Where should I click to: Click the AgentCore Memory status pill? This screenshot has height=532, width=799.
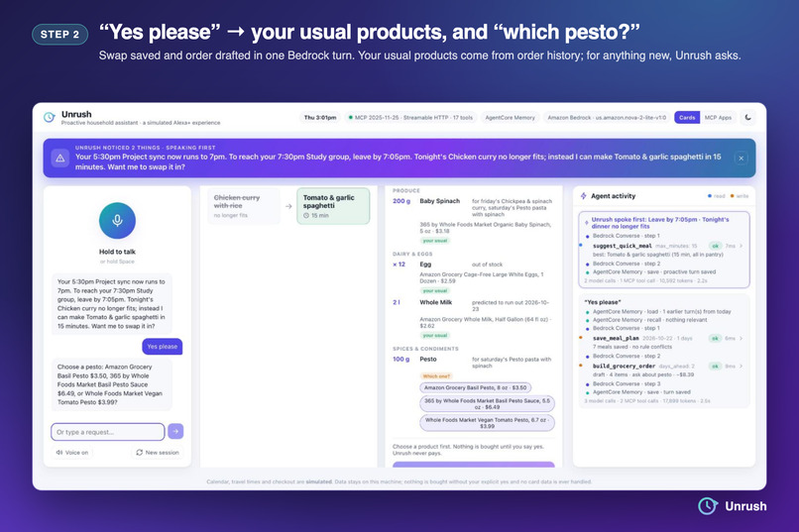click(511, 118)
